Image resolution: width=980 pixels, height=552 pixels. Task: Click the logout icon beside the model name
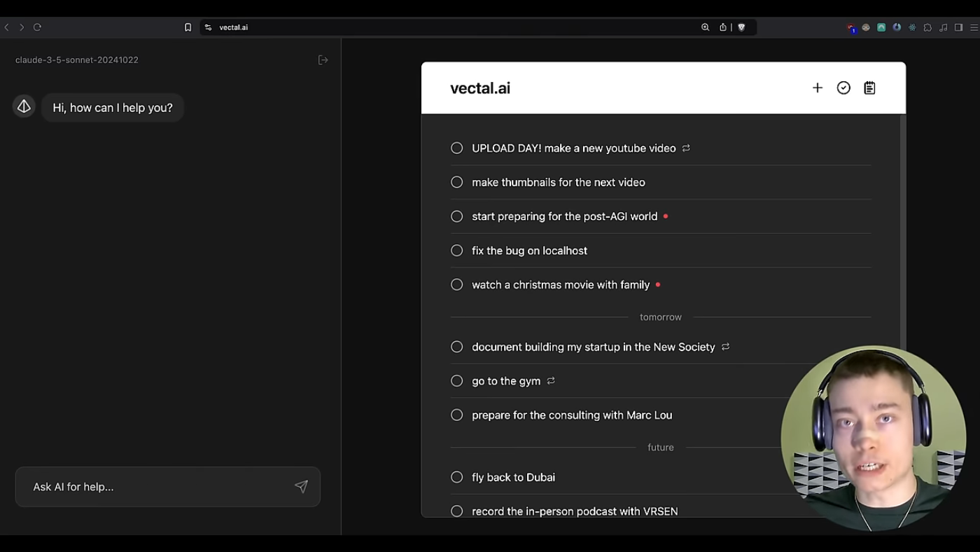pos(323,60)
